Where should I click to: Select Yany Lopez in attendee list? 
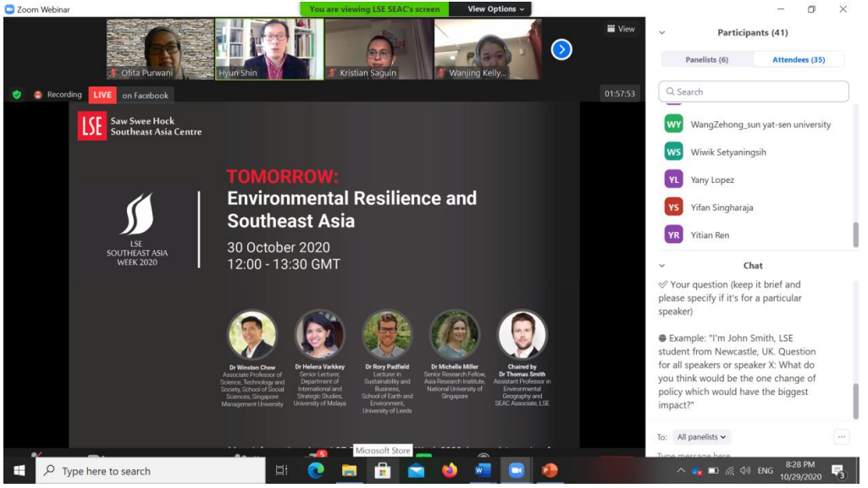point(755,180)
